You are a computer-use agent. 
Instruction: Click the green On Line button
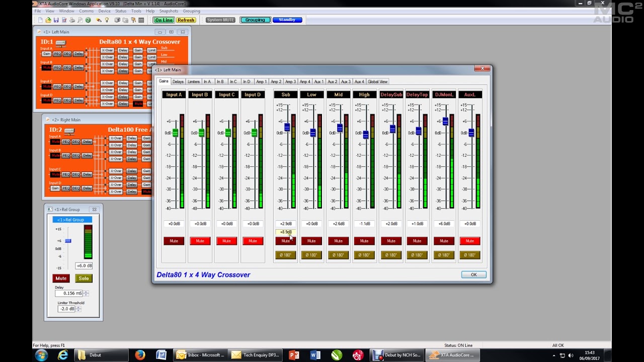pyautogui.click(x=164, y=20)
